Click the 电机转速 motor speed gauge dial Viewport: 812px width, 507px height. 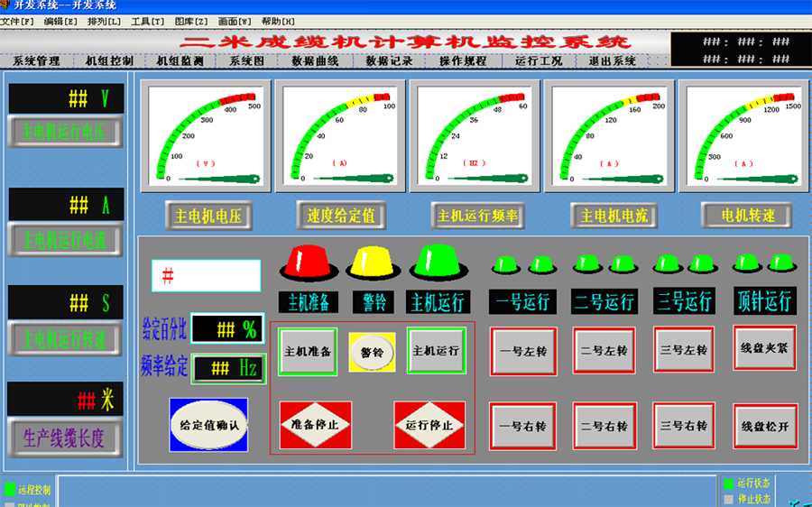744,135
